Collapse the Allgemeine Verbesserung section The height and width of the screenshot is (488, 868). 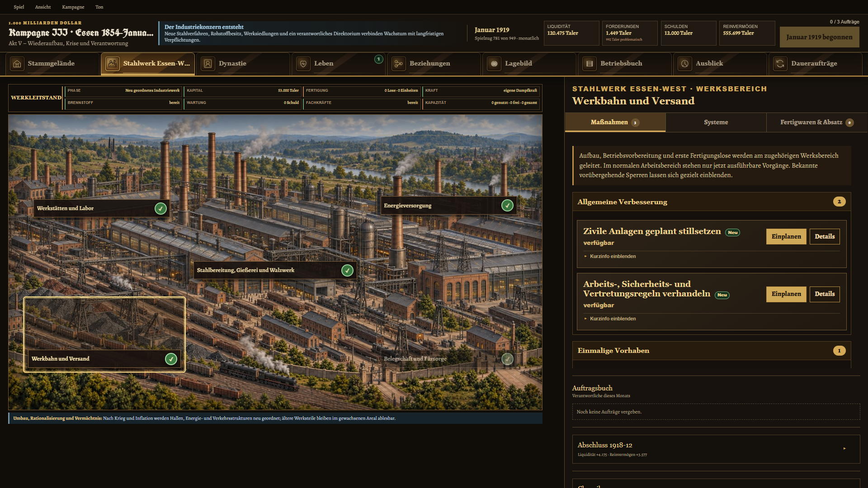click(712, 202)
